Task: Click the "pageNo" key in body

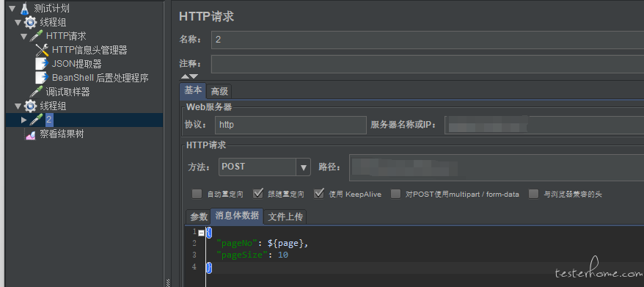Action: pyautogui.click(x=237, y=244)
